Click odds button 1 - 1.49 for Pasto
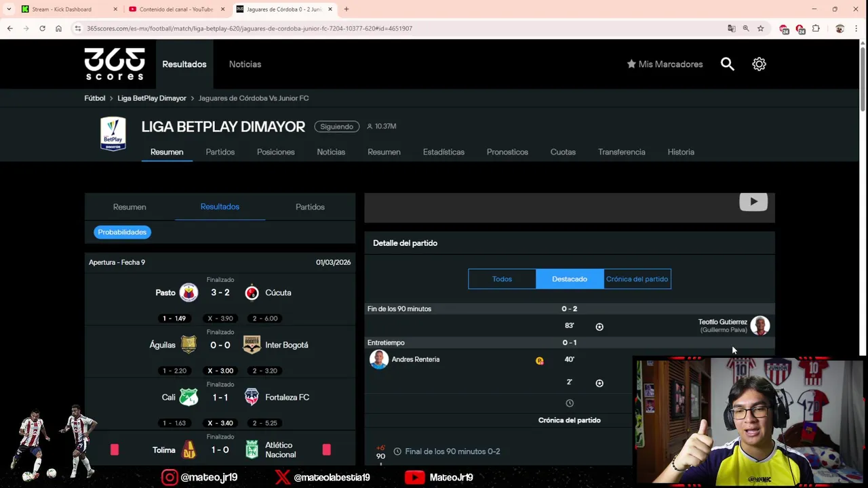This screenshot has height=488, width=868. coord(174,318)
